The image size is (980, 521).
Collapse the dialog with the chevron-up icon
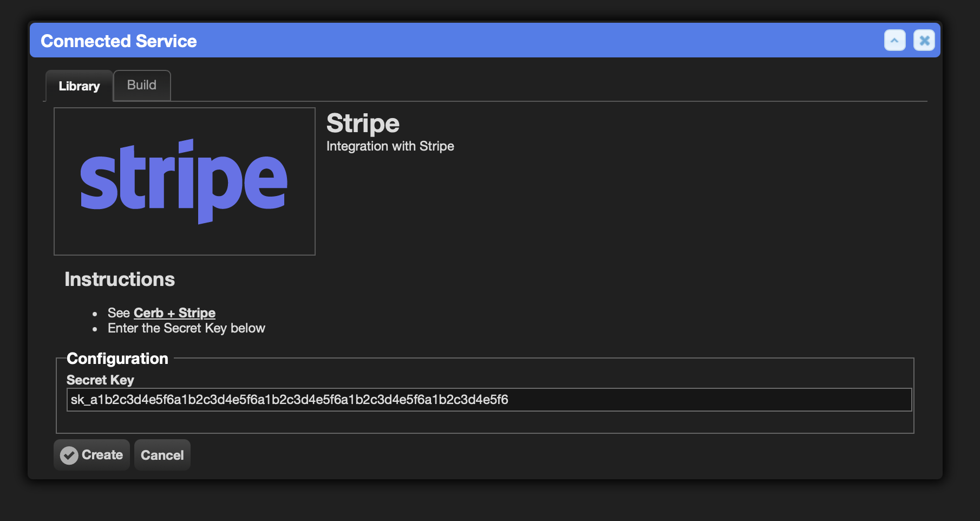[x=894, y=41]
